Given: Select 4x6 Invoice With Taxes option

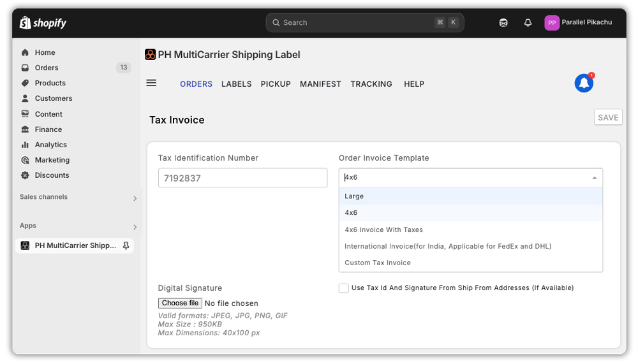Looking at the screenshot, I should click(471, 229).
